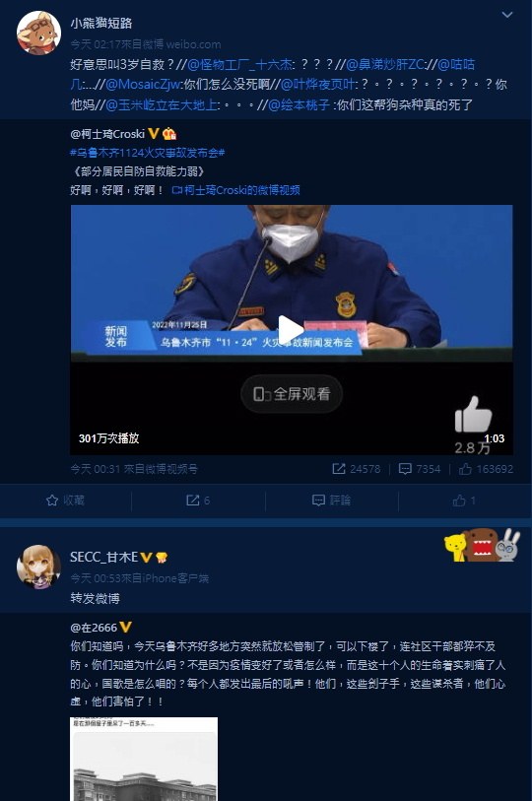This screenshot has width=532, height=801.
Task: Open the 小熊猫短路 profile avatar
Action: click(x=38, y=33)
